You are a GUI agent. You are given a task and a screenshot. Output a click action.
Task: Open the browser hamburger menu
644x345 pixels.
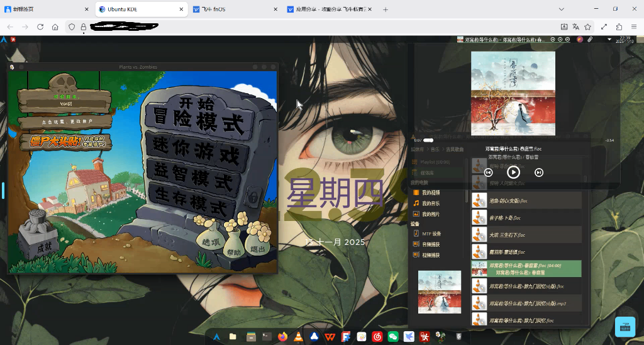[634, 26]
